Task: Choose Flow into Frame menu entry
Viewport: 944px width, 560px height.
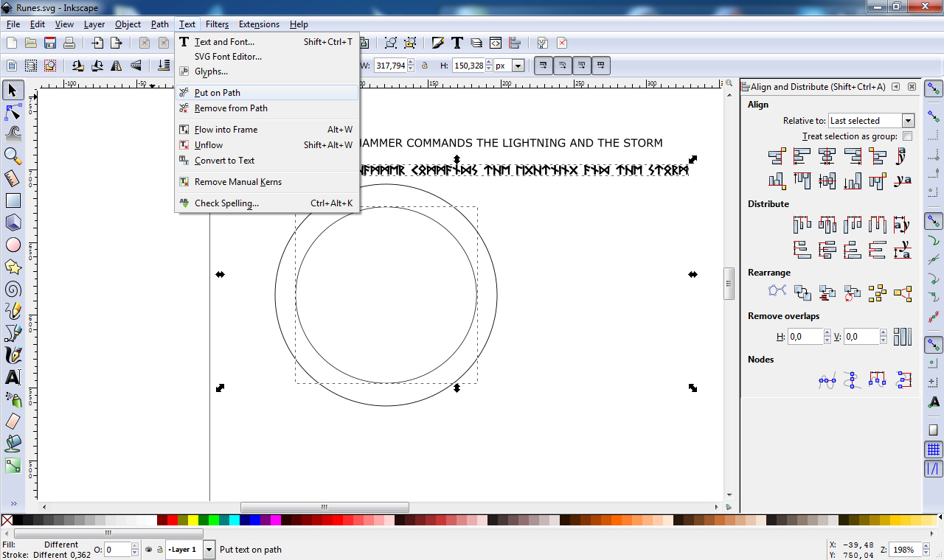Action: tap(267, 130)
